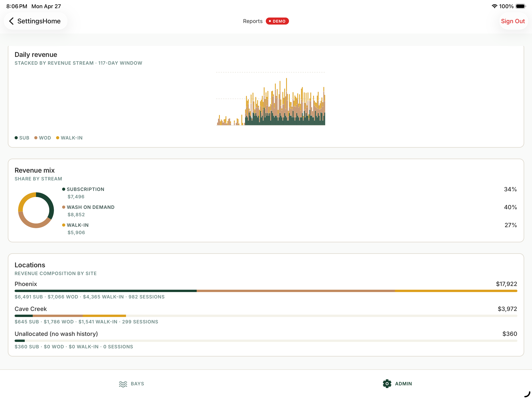The height and width of the screenshot is (399, 532).
Task: Click the Revenue mix card heading
Action: [35, 170]
